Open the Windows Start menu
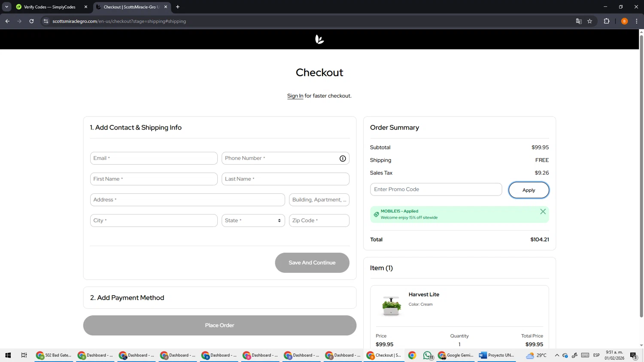The width and height of the screenshot is (644, 362). tap(8, 355)
